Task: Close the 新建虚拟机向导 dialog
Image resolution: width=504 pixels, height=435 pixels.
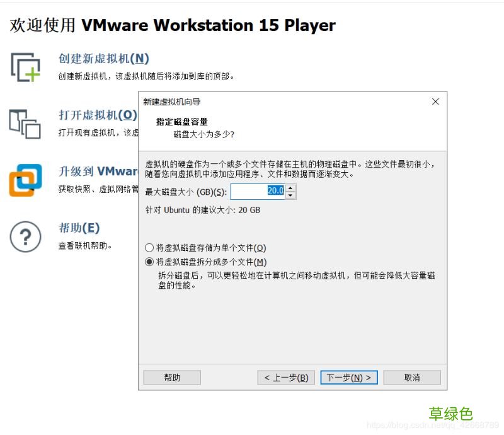Action: pos(435,101)
